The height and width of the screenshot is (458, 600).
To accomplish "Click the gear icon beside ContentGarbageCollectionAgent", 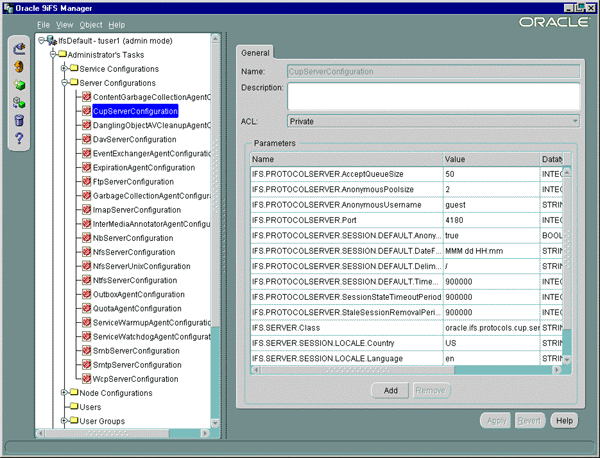I will pyautogui.click(x=87, y=97).
